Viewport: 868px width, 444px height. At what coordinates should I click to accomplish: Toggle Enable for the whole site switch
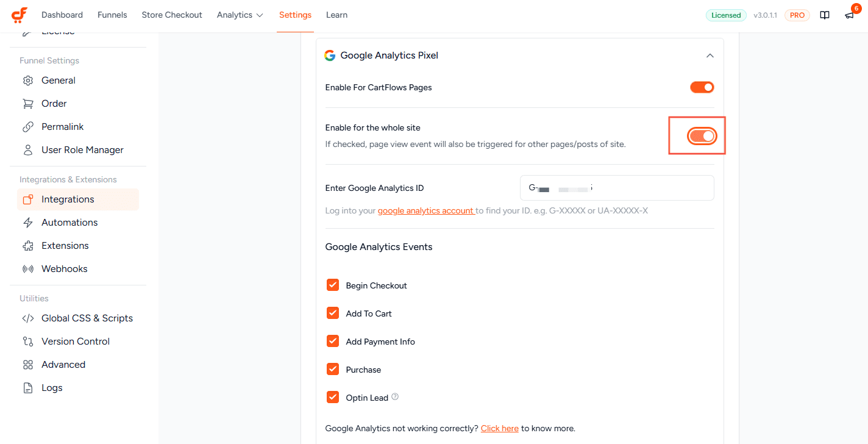(x=702, y=136)
